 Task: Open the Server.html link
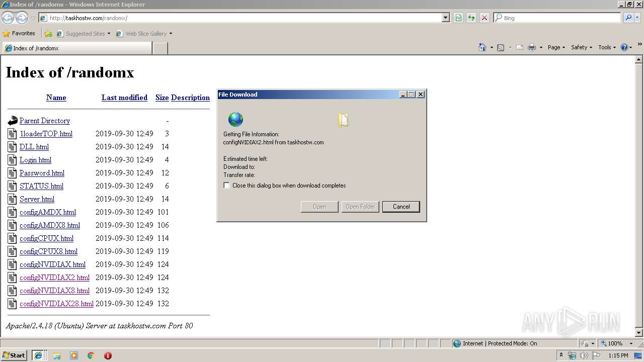point(37,199)
